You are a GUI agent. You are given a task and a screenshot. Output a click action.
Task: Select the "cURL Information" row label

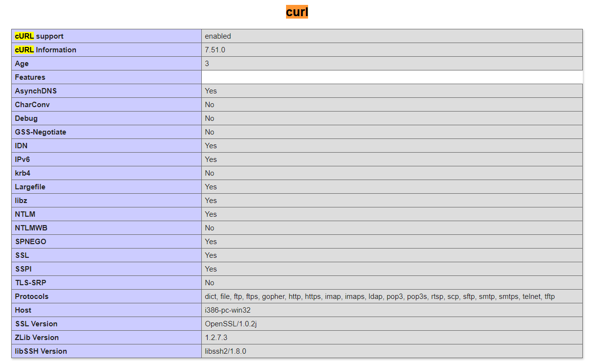[46, 50]
